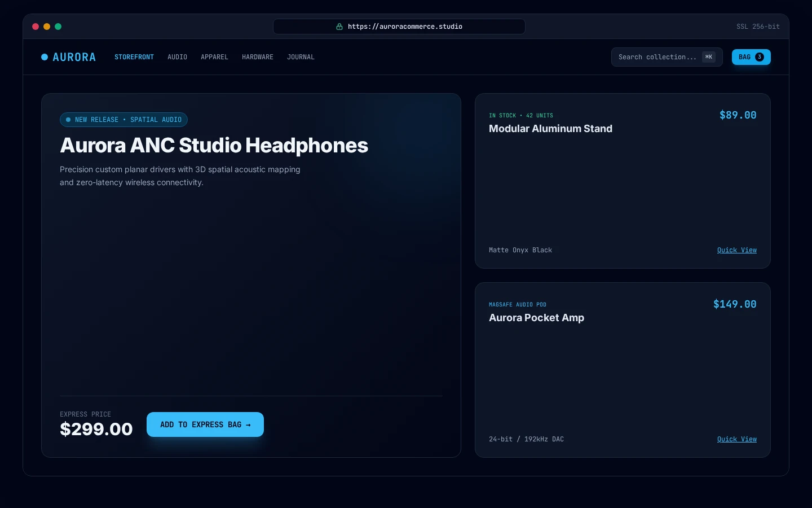Focus the Search collection field
812x508 pixels.
[x=667, y=57]
